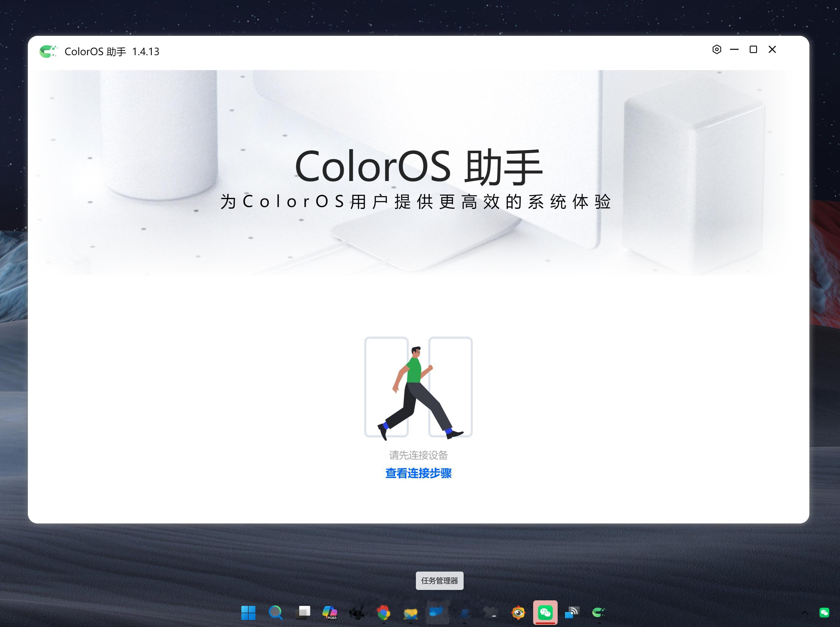This screenshot has width=840, height=627.
Task: Open 任务管理器 from its label
Action: [x=440, y=580]
